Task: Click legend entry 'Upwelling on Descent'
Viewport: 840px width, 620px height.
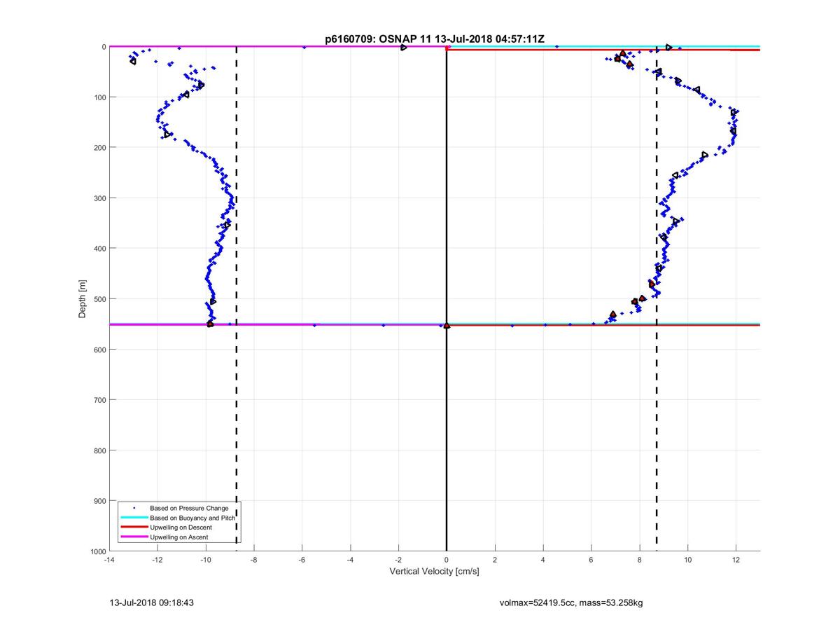Action: pos(181,528)
